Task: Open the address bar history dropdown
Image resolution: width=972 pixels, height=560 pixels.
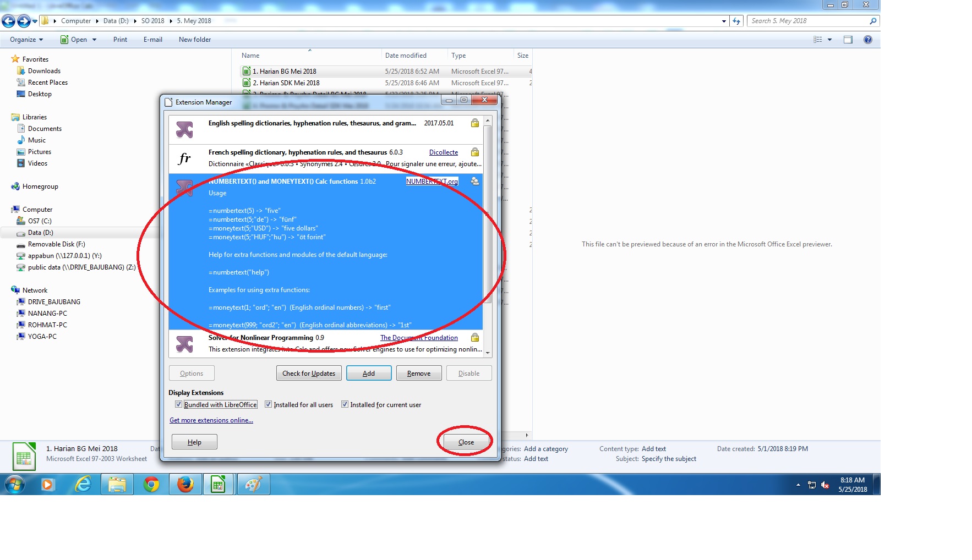Action: pyautogui.click(x=724, y=21)
